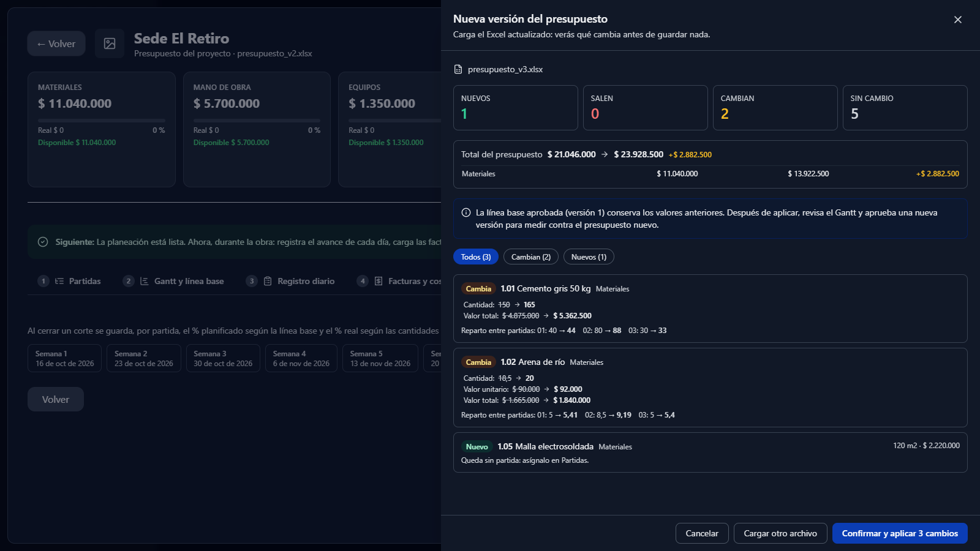Click the CAMBIAN summary card
Image resolution: width=980 pixels, height=551 pixels.
click(x=775, y=108)
